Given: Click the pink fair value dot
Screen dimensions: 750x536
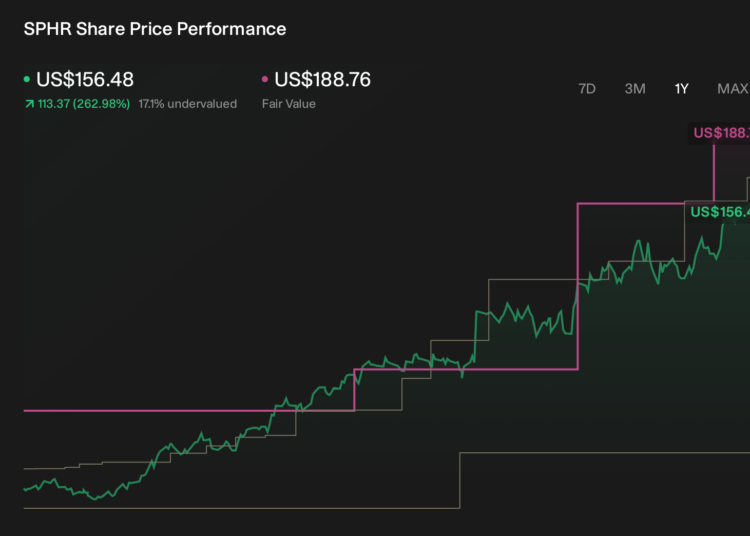Looking at the screenshot, I should 265,79.
